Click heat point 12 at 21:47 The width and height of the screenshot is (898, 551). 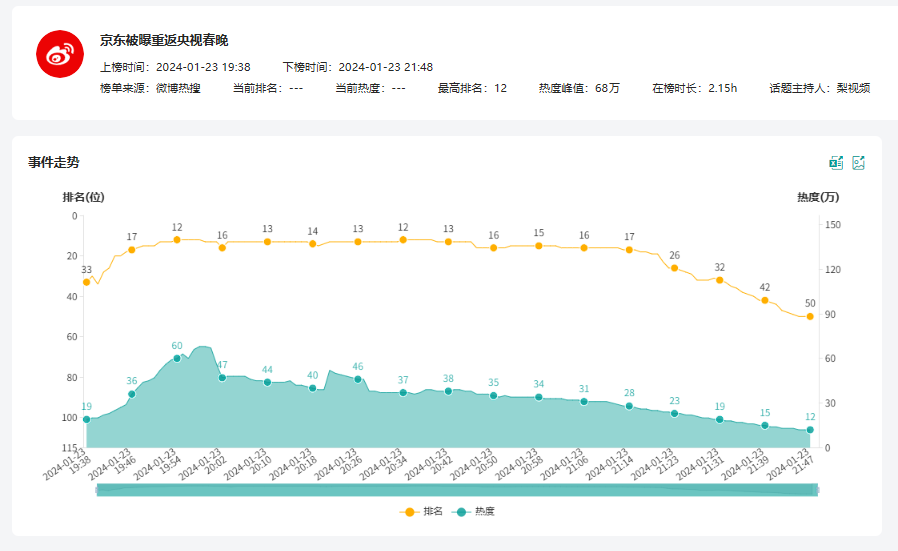[810, 430]
